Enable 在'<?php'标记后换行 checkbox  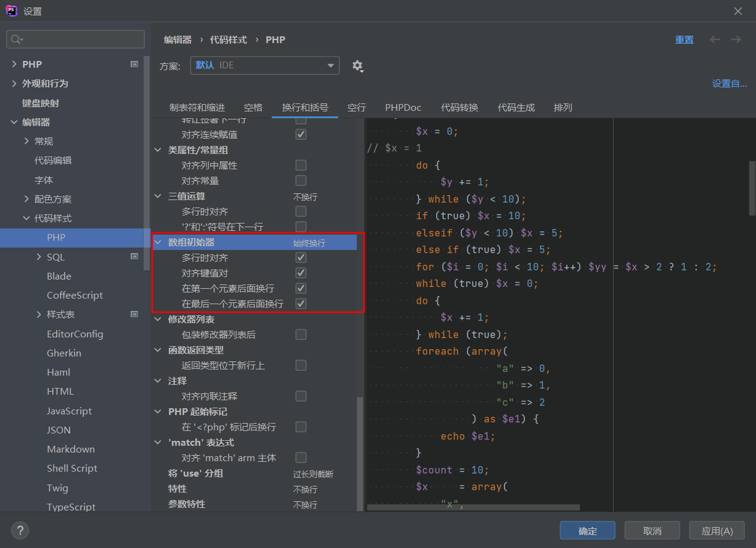point(301,427)
